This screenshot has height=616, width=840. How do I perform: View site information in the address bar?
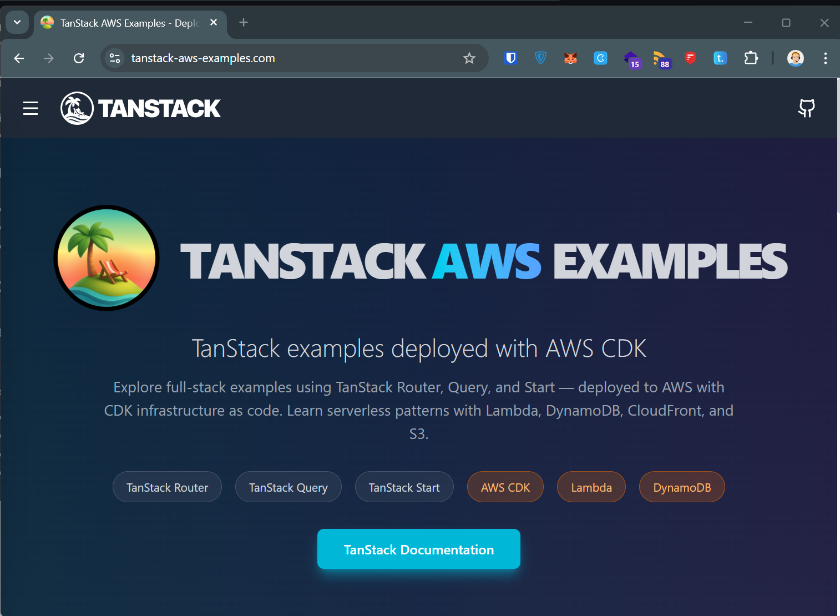(115, 58)
